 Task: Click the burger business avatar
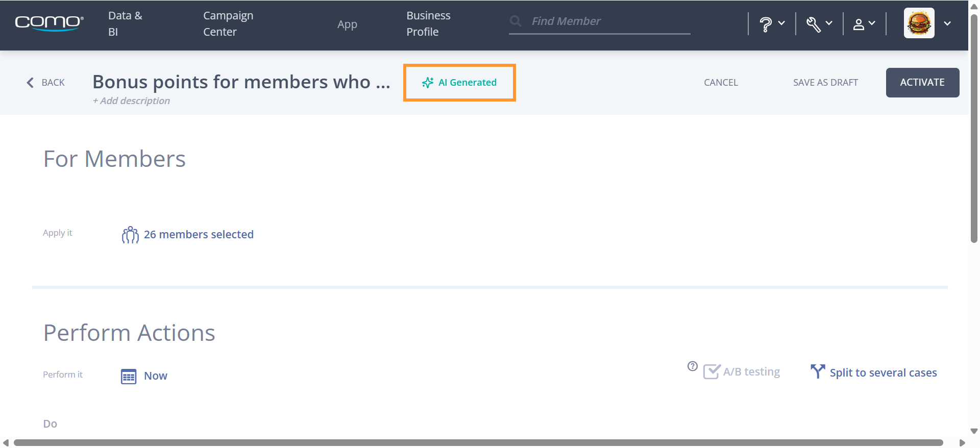click(919, 23)
